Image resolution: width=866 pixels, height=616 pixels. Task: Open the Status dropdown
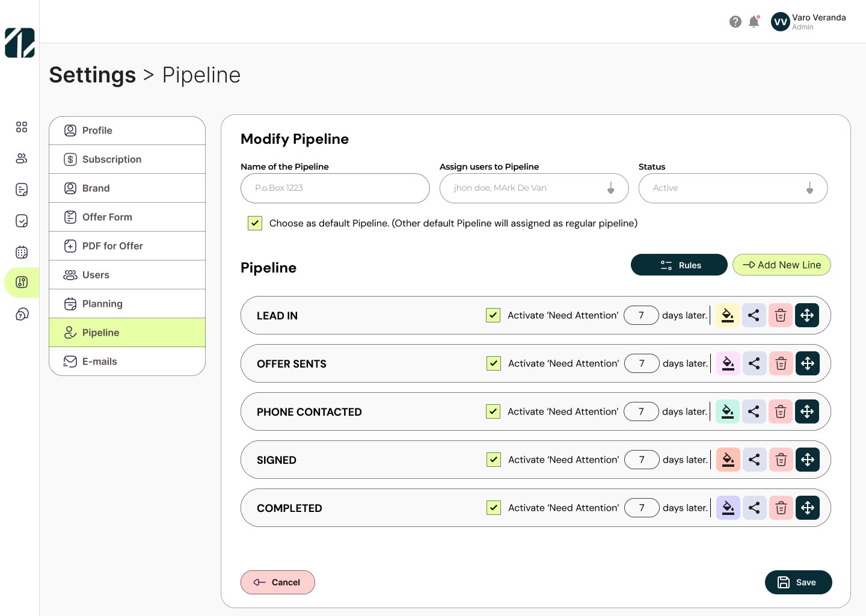pyautogui.click(x=809, y=188)
